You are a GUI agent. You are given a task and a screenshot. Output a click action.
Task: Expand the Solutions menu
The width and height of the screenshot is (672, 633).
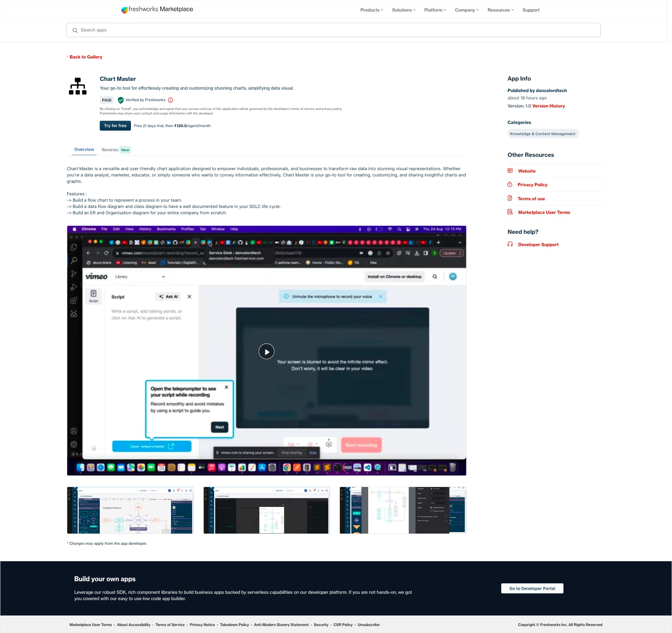coord(404,10)
